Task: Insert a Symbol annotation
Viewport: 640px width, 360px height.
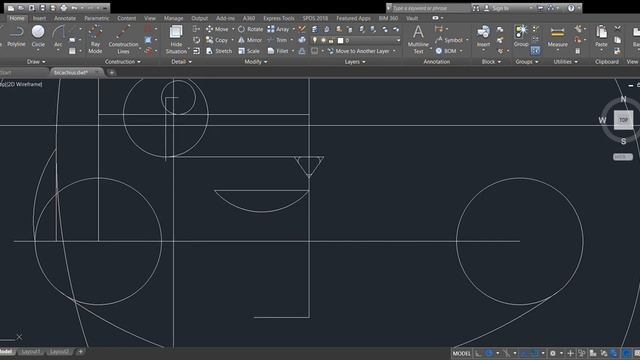Action: point(449,40)
